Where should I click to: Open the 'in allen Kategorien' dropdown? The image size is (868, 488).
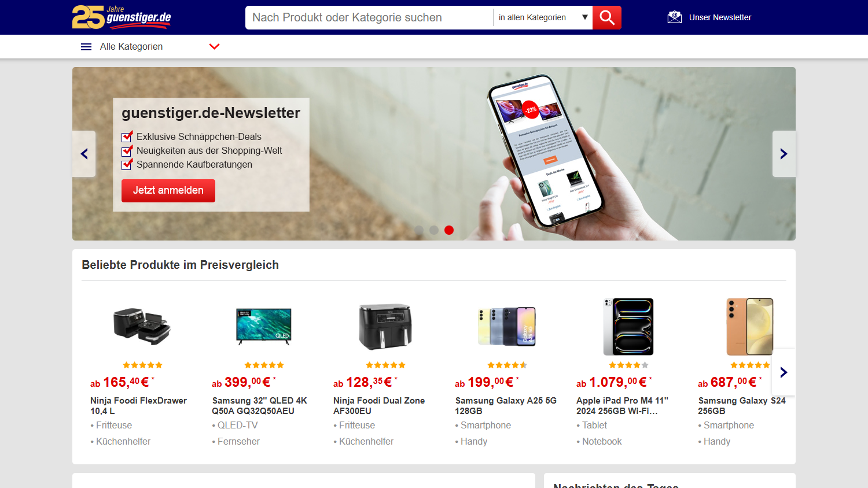[543, 17]
